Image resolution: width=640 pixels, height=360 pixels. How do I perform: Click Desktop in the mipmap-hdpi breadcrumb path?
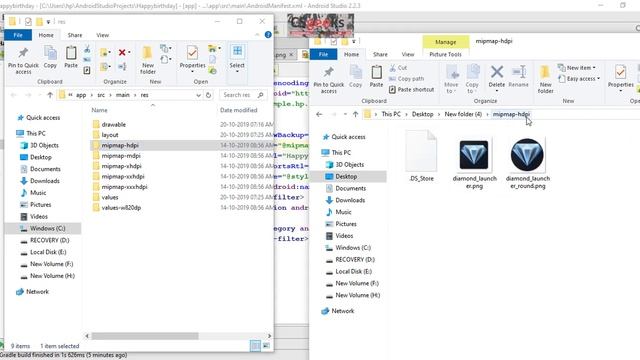(x=422, y=114)
